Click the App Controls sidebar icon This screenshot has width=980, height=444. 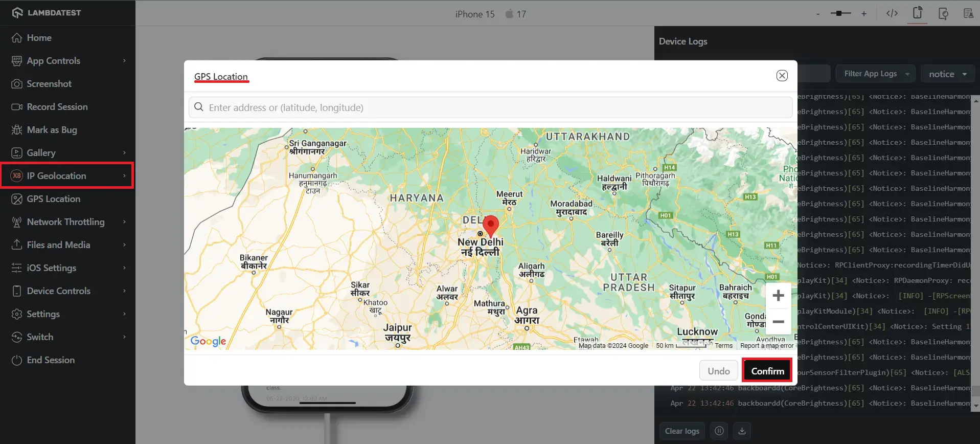17,61
